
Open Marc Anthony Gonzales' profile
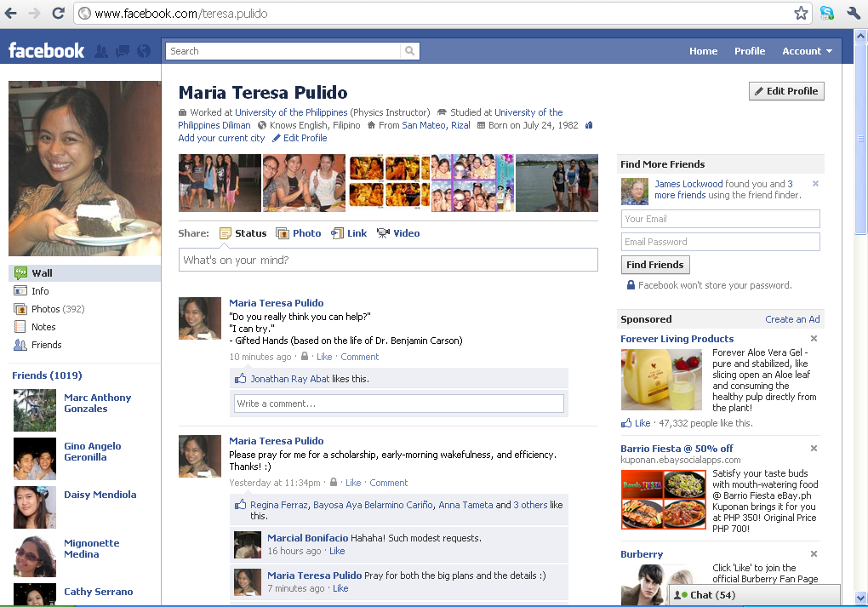tap(97, 404)
